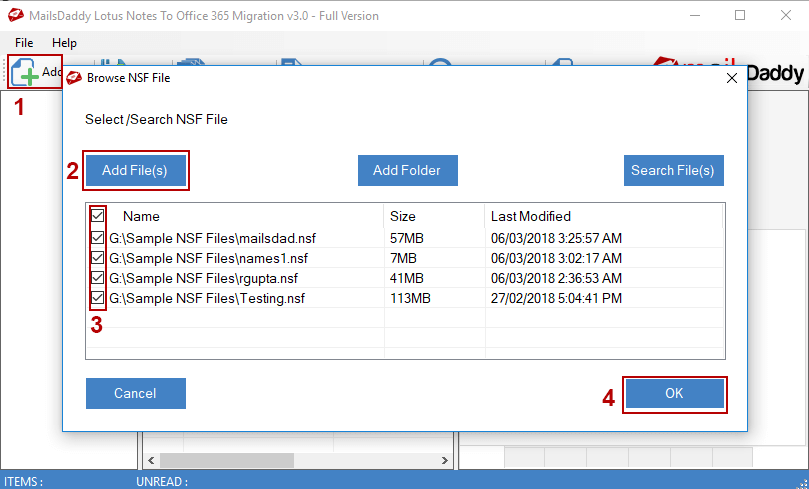Click the 113MB size cell
Viewport: 809px width, 489px height.
tap(410, 298)
